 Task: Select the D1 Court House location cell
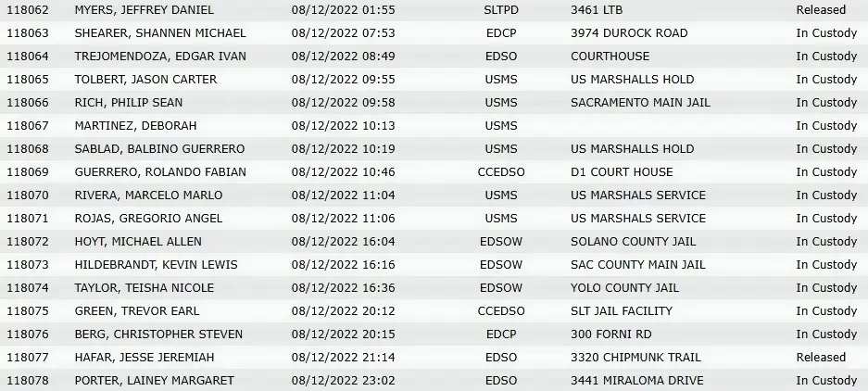coord(622,172)
